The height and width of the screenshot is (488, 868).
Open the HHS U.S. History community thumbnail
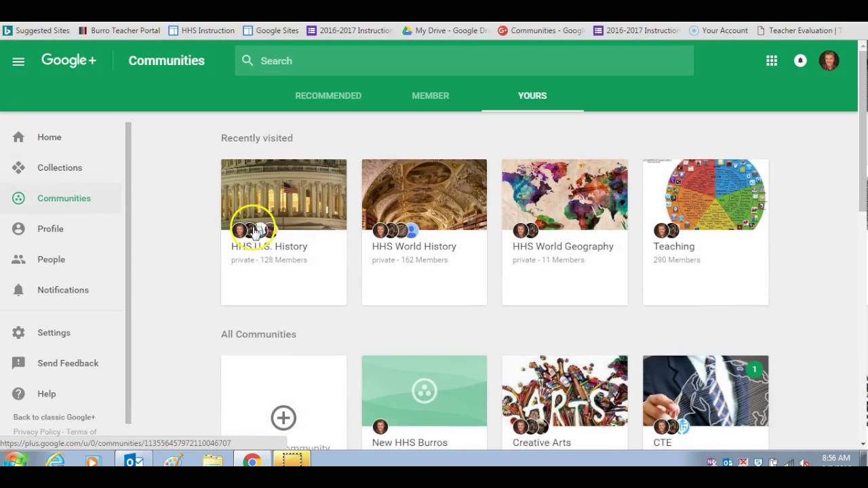pyautogui.click(x=283, y=195)
